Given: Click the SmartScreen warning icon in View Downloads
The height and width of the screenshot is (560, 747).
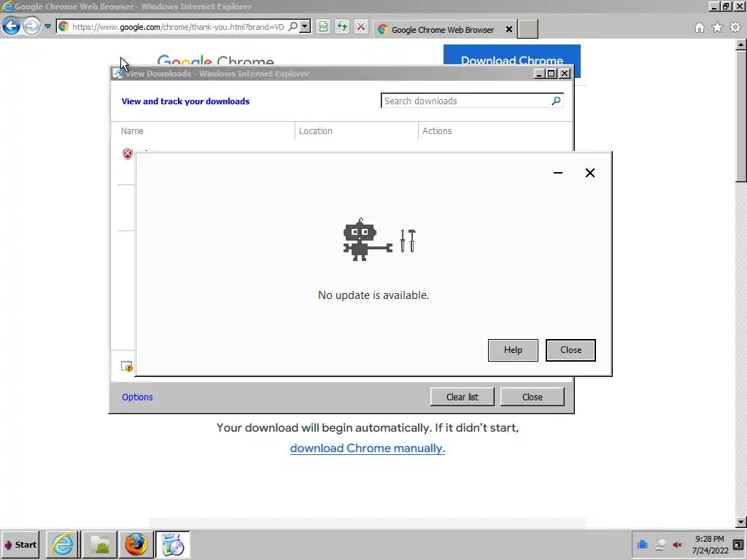Looking at the screenshot, I should point(126,366).
